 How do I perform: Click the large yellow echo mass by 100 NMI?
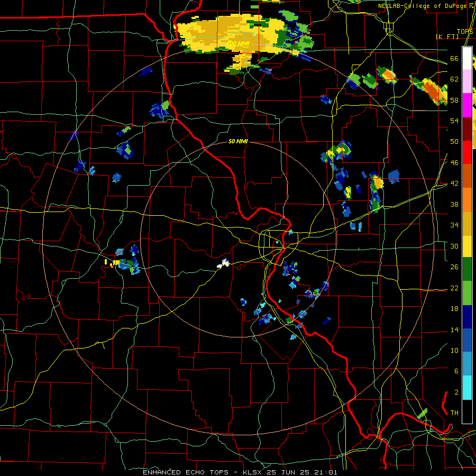click(x=231, y=35)
